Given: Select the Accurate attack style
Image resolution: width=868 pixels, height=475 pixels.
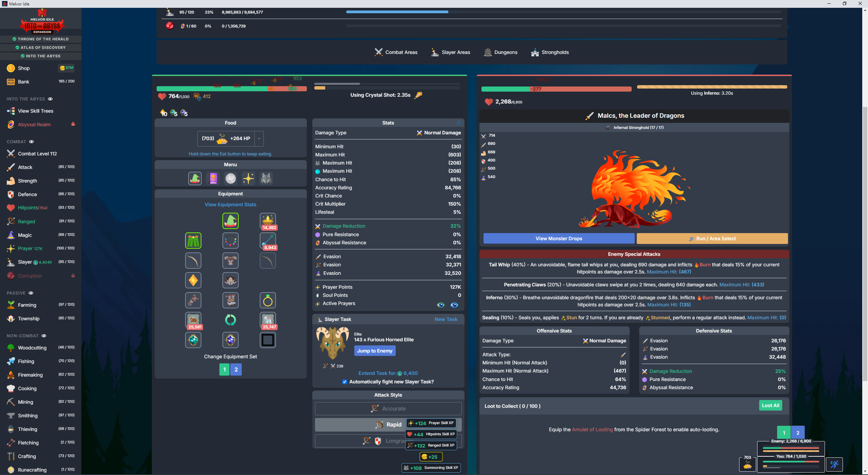Looking at the screenshot, I should [x=388, y=408].
